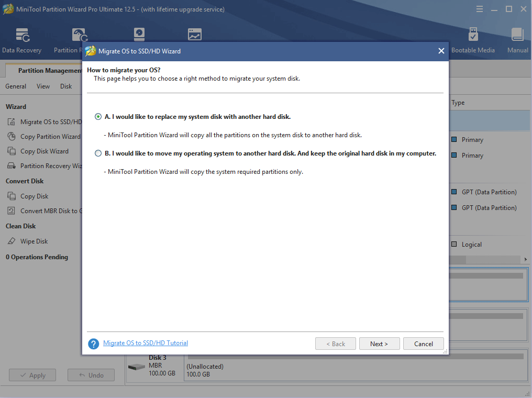
Task: Click the Undo button
Action: pos(91,375)
